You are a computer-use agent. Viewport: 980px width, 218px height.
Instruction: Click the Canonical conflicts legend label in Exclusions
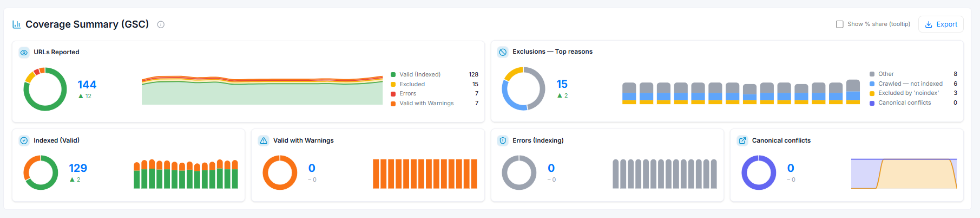coord(905,103)
